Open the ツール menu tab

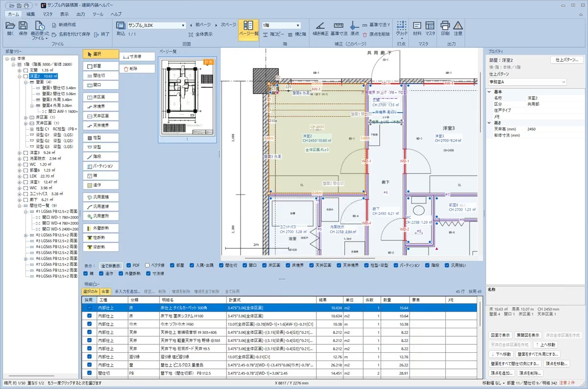click(x=98, y=14)
